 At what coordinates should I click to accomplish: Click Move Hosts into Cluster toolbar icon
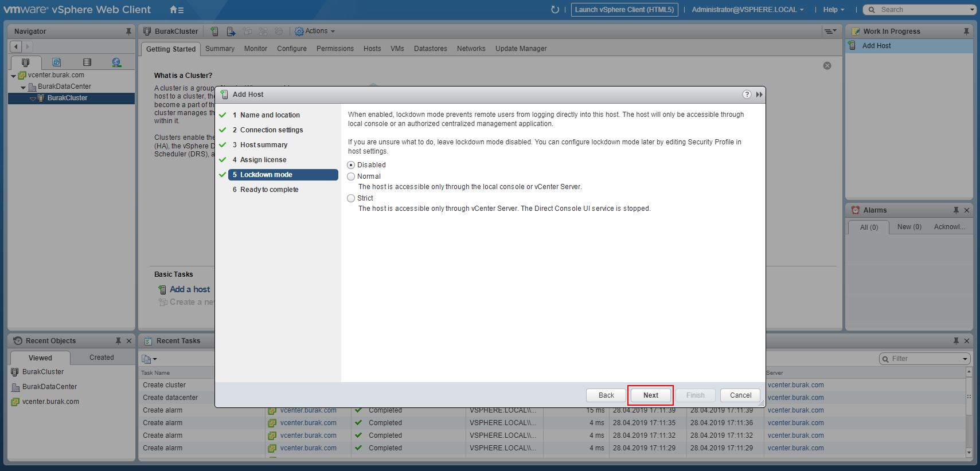coord(231,32)
